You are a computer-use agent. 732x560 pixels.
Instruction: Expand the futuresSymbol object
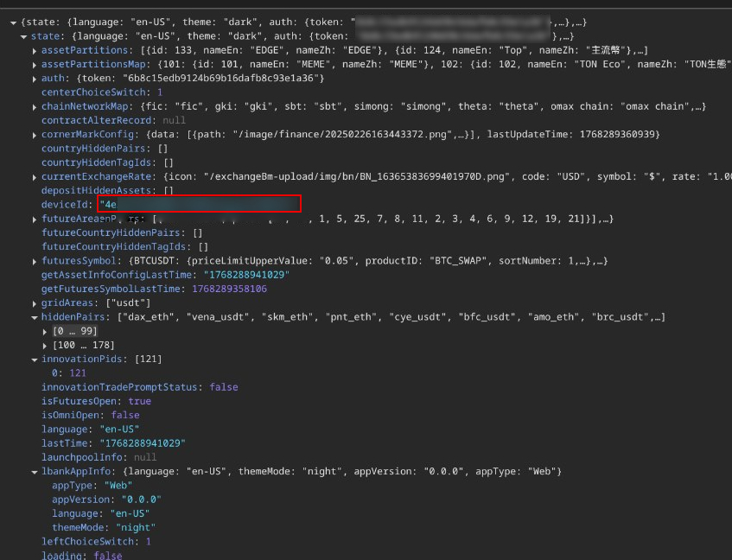click(35, 261)
